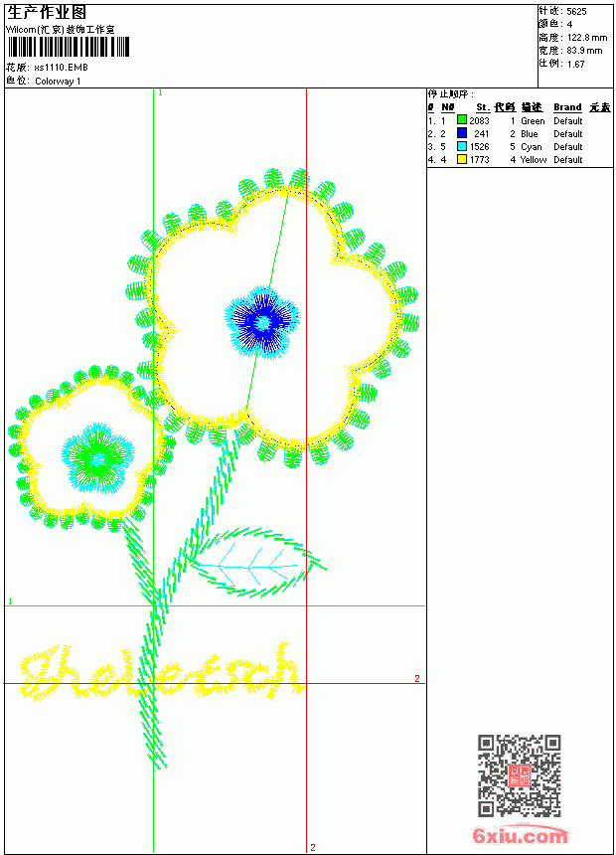This screenshot has height=855, width=616.
Task: Click the St. column header
Action: click(483, 107)
